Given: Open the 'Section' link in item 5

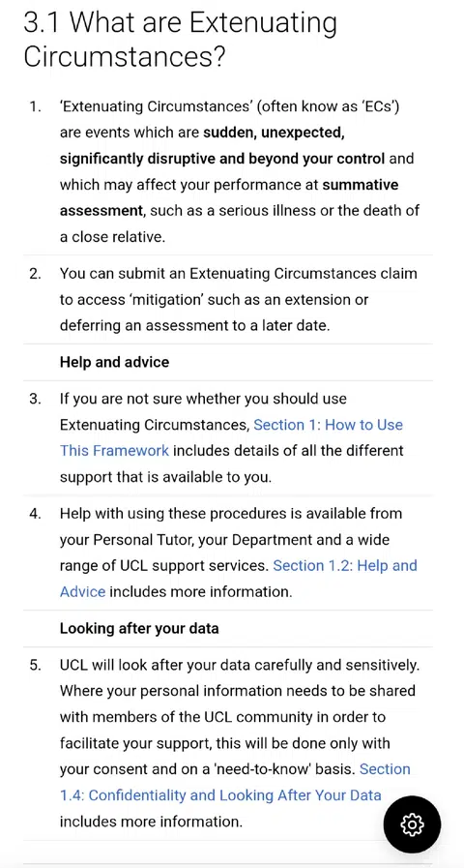Looking at the screenshot, I should (385, 769).
